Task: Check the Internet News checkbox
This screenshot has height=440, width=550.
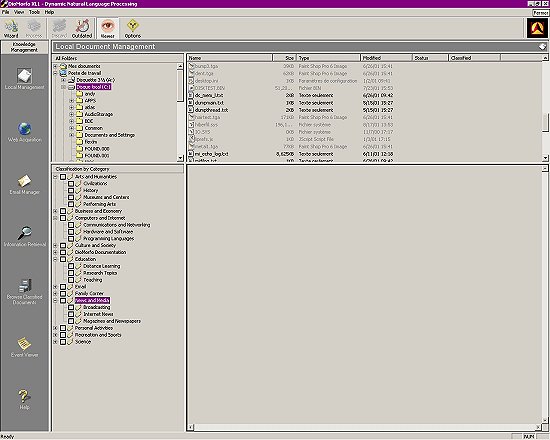Action: [71, 314]
